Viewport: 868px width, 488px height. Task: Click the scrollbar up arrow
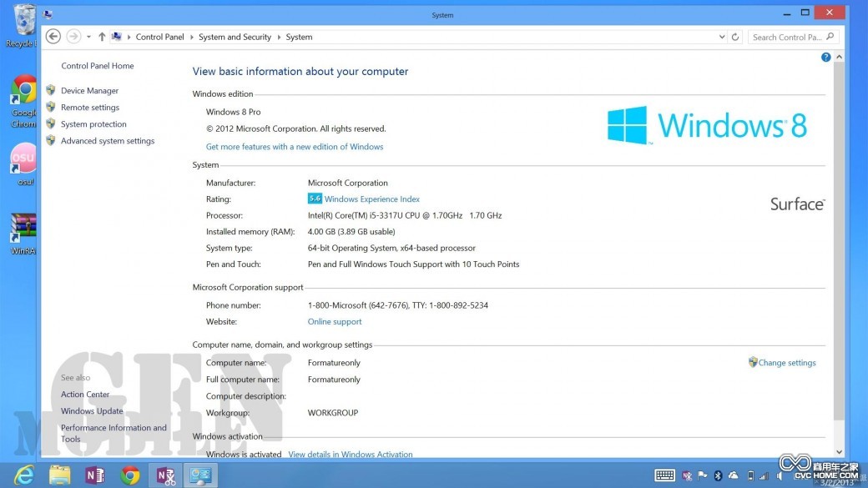pyautogui.click(x=840, y=57)
